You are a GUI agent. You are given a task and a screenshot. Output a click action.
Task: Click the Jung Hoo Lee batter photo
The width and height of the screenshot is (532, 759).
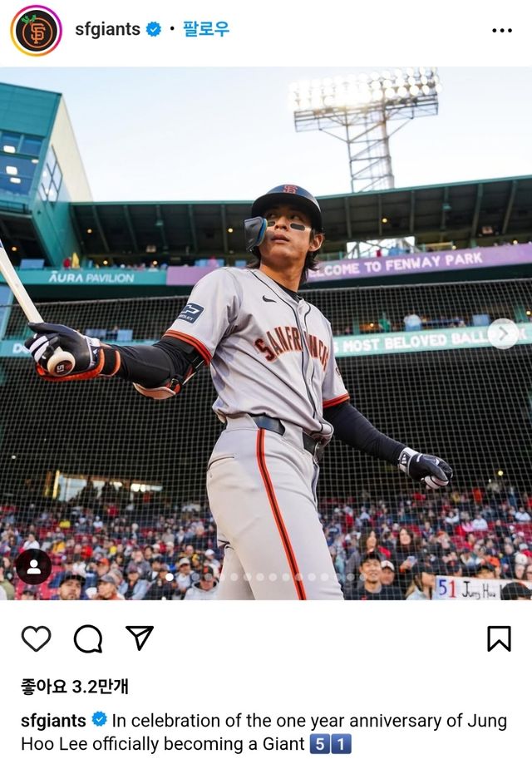266,333
